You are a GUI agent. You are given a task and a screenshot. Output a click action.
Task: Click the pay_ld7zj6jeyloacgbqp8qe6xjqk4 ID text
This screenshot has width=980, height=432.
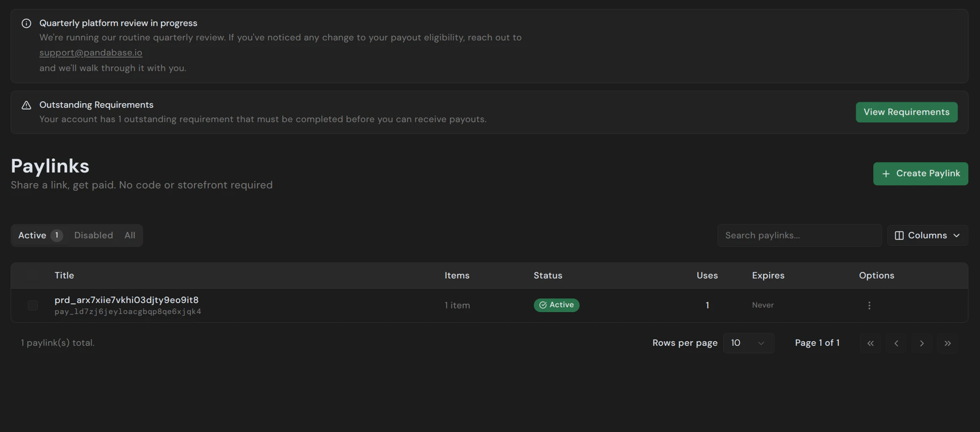tap(128, 312)
